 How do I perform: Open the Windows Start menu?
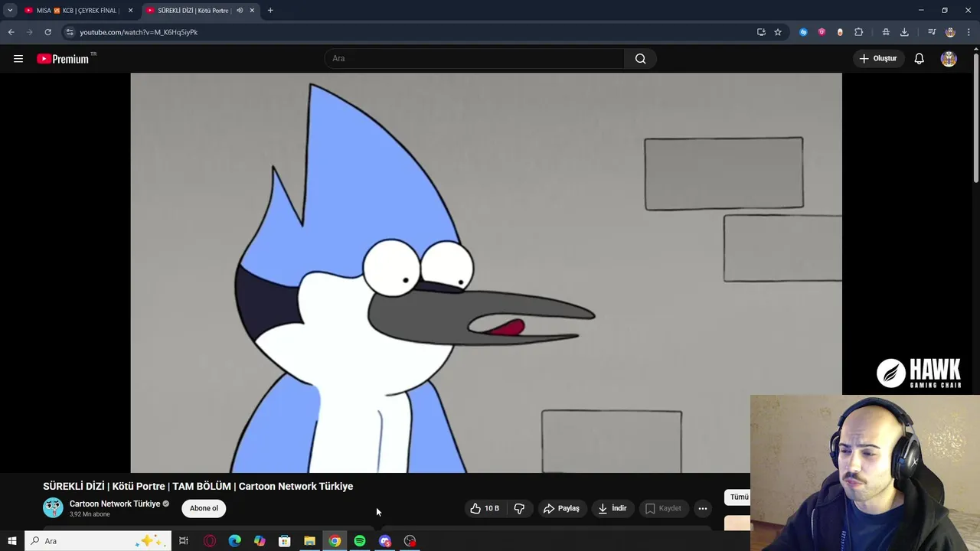11,541
